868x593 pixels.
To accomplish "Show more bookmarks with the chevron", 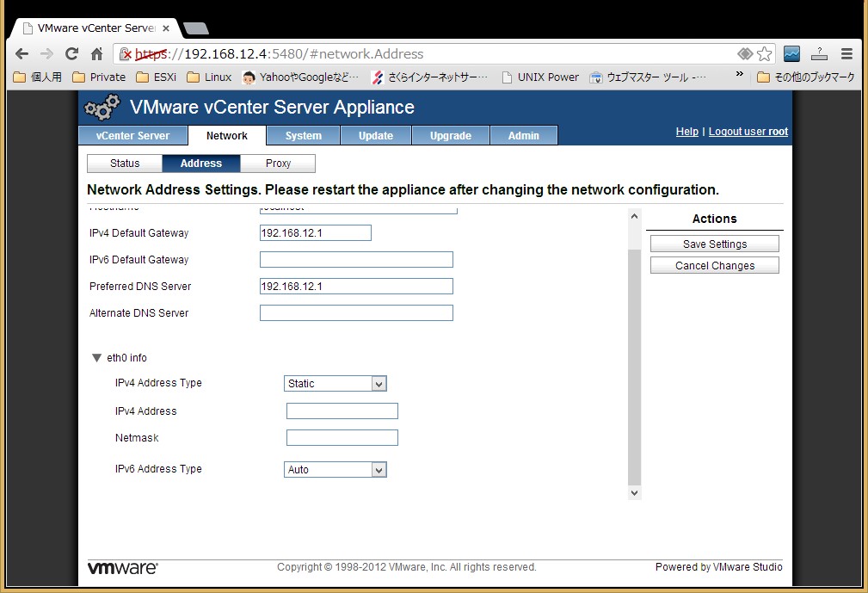I will (739, 74).
